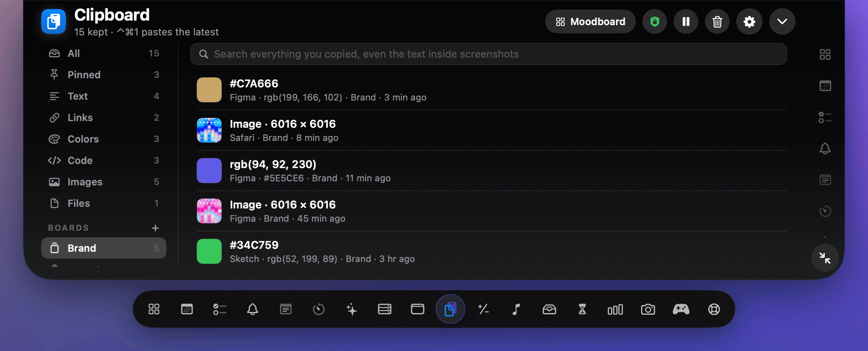The height and width of the screenshot is (351, 868).
Task: Open the lifebuoy help in dock
Action: 714,309
